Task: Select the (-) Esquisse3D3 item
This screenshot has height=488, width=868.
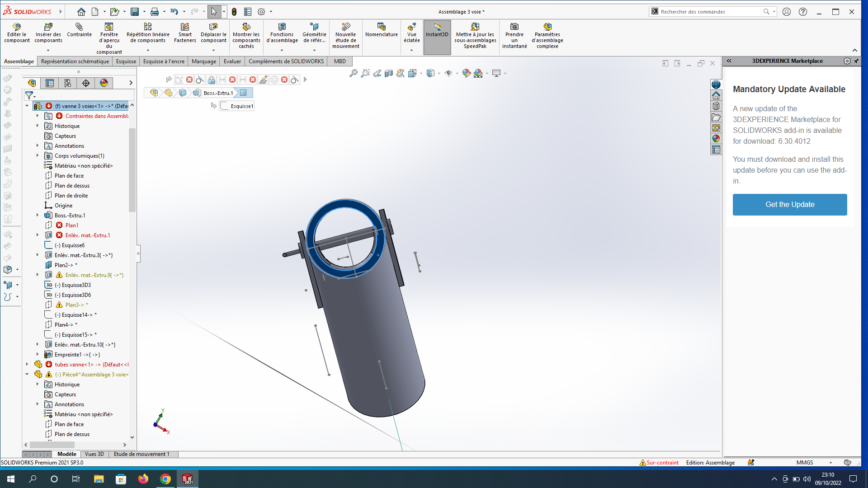Action: pos(72,285)
